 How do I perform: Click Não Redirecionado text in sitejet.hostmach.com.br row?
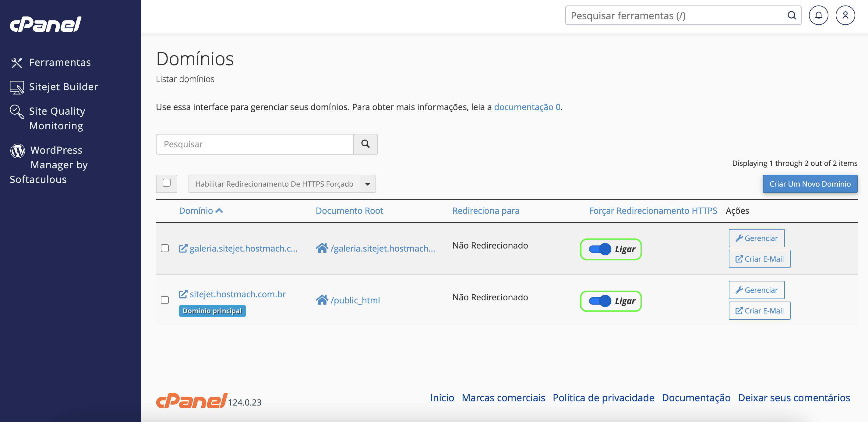490,298
